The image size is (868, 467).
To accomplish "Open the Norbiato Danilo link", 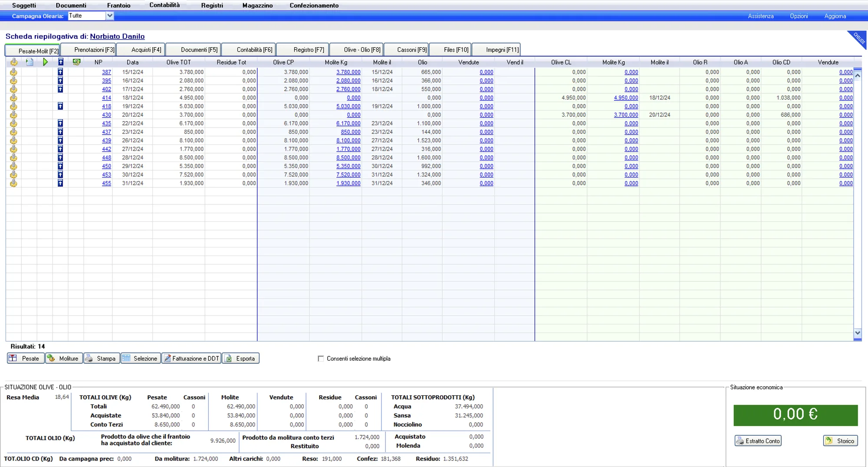I will pyautogui.click(x=117, y=36).
